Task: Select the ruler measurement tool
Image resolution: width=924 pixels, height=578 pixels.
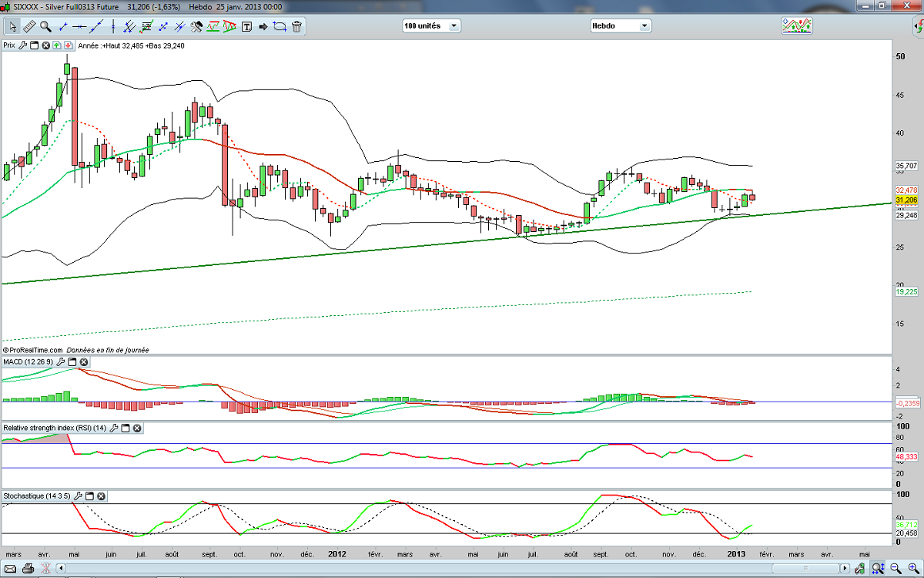Action: pyautogui.click(x=28, y=26)
